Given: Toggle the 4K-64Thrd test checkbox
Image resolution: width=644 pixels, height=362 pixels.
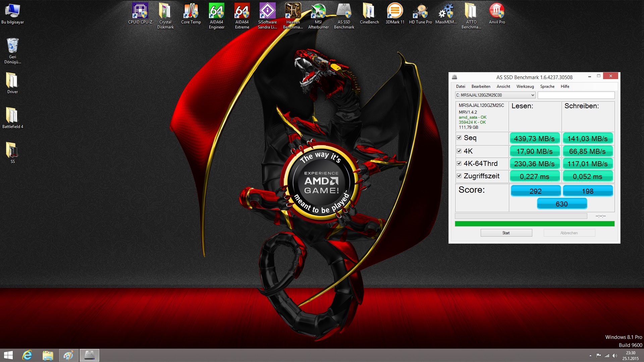Looking at the screenshot, I should 459,164.
